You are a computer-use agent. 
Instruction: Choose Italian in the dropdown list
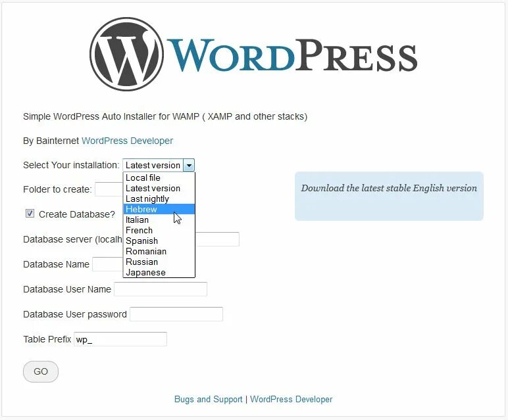pos(159,220)
